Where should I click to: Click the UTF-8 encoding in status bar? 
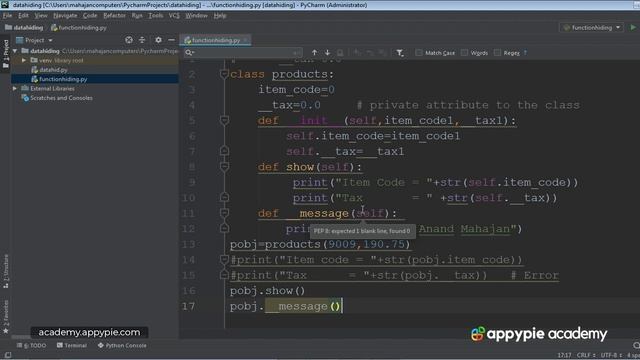[611, 356]
